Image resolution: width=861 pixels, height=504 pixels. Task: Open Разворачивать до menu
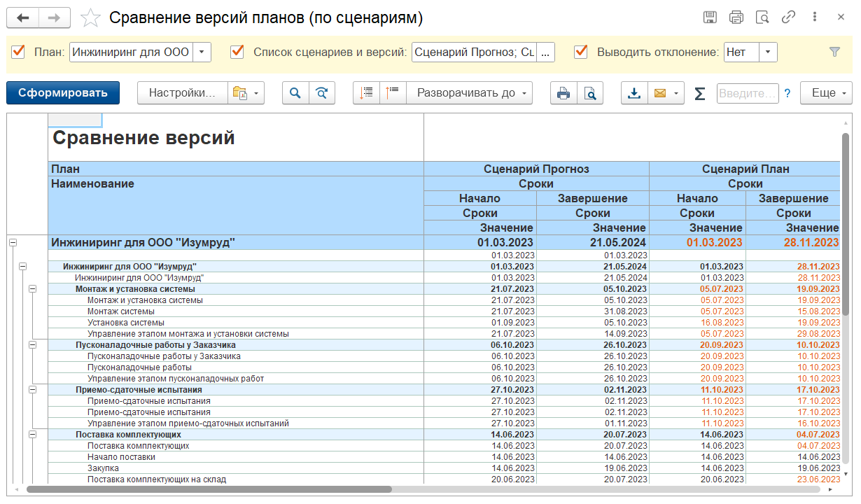pyautogui.click(x=470, y=93)
